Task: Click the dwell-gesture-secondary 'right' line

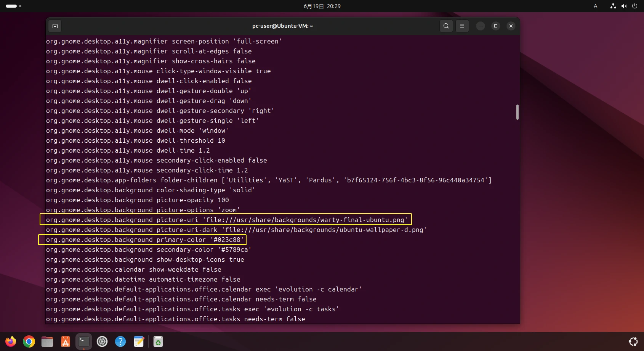Action: (x=160, y=111)
